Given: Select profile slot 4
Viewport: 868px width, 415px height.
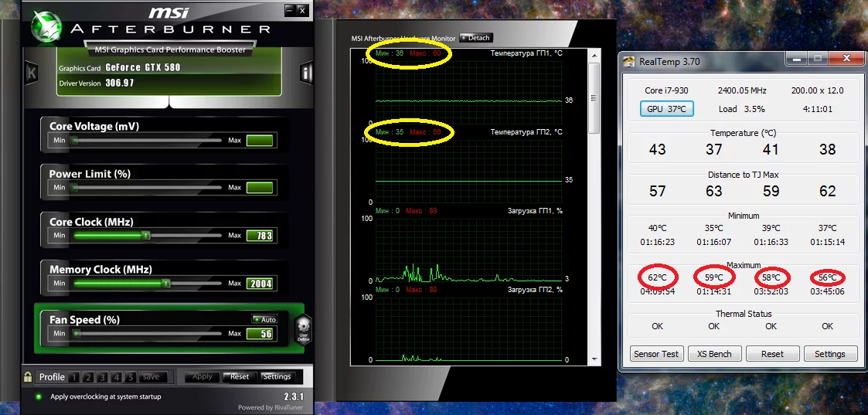Looking at the screenshot, I should (116, 377).
